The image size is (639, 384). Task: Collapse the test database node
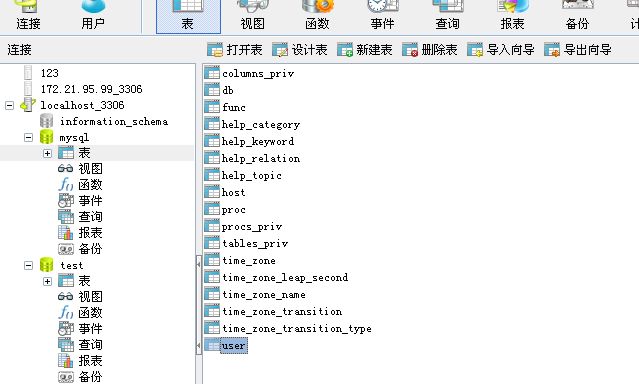(28, 265)
